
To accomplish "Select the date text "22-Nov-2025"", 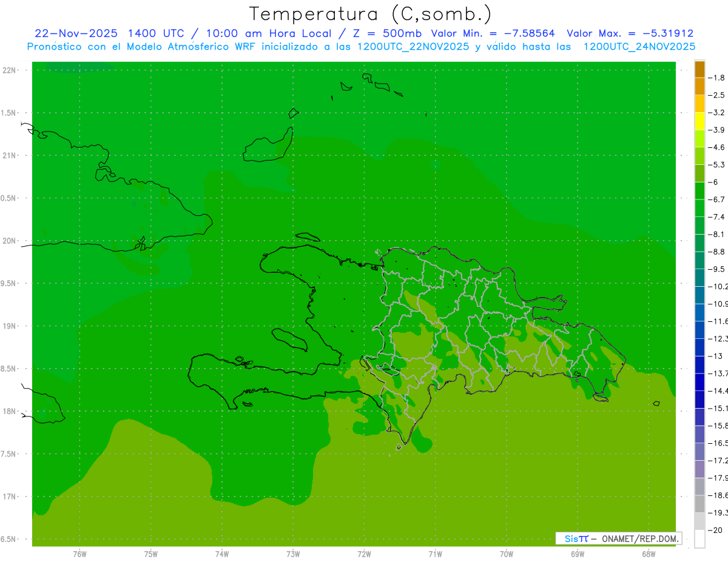I will click(x=75, y=33).
